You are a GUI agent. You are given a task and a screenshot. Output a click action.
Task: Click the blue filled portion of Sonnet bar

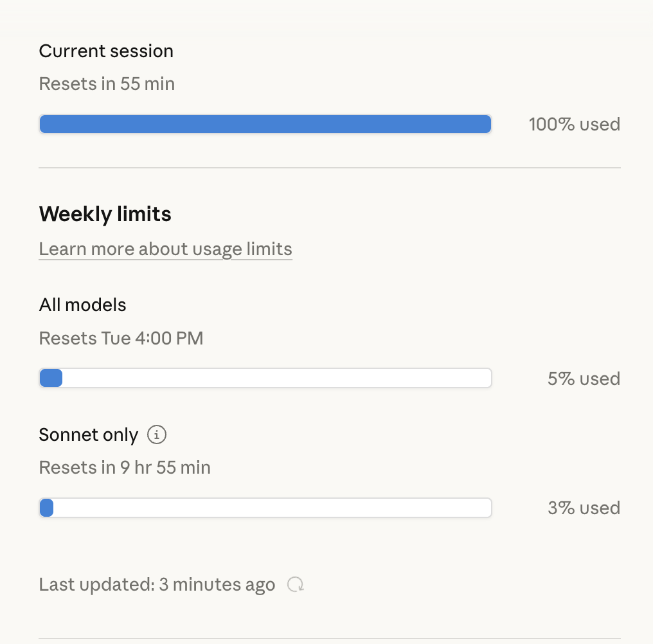coord(46,508)
